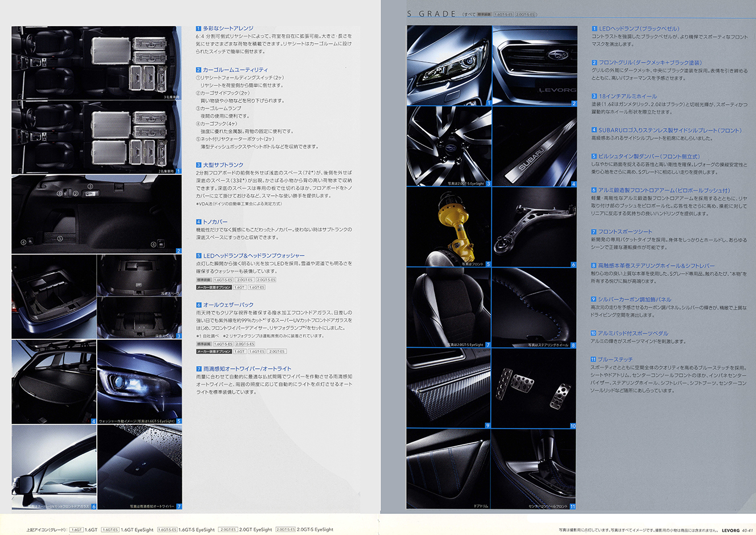The width and height of the screenshot is (756, 535).
Task: Click the フロントグリル(ダークメッキ+ブラック塗装) heading
Action: [x=646, y=63]
